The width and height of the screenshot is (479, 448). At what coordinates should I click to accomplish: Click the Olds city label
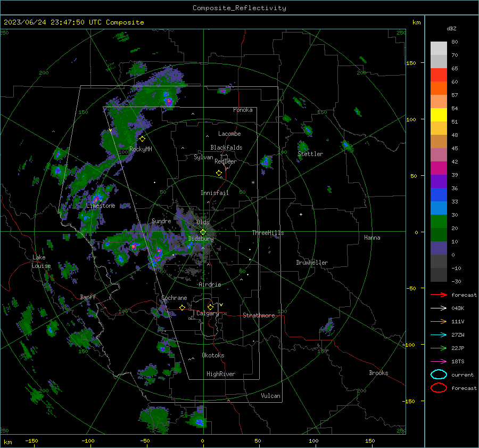[x=203, y=222]
